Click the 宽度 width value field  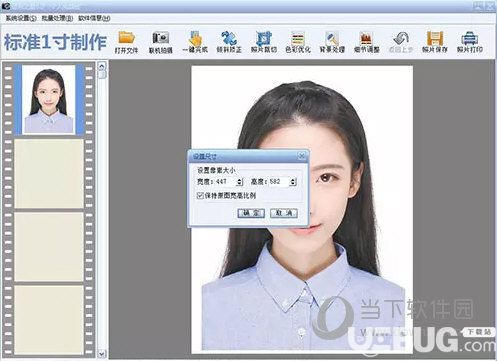pyautogui.click(x=225, y=182)
